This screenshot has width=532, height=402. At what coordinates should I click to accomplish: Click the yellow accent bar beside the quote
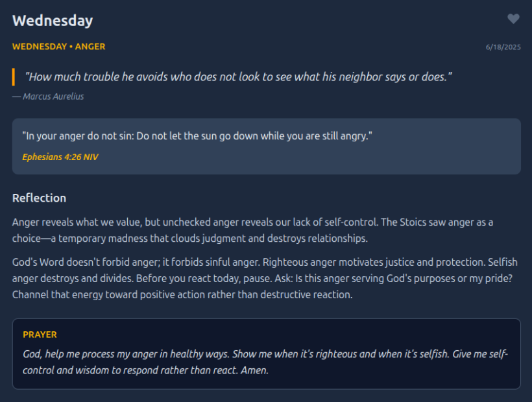click(x=14, y=77)
